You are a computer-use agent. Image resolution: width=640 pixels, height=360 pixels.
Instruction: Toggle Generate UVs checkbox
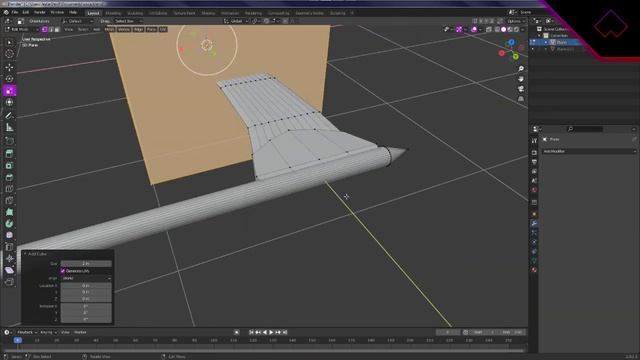[x=63, y=271]
